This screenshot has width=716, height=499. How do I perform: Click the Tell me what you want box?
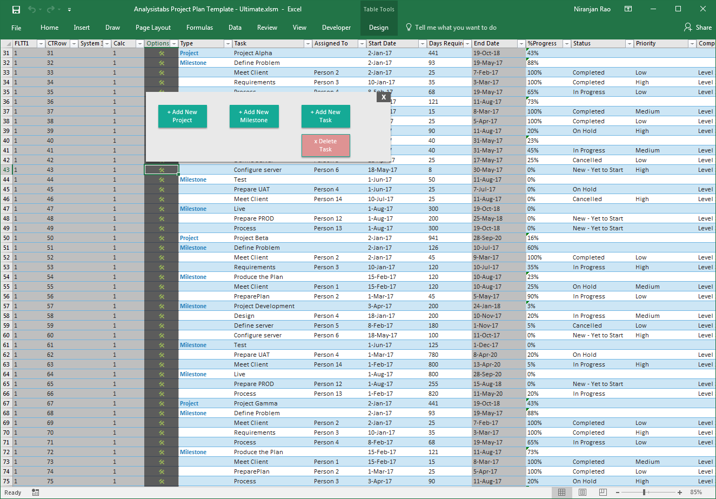(x=455, y=27)
